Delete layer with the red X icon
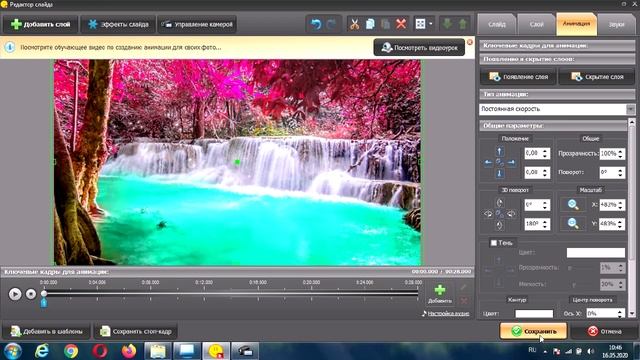This screenshot has height=360, width=640. pyautogui.click(x=401, y=24)
